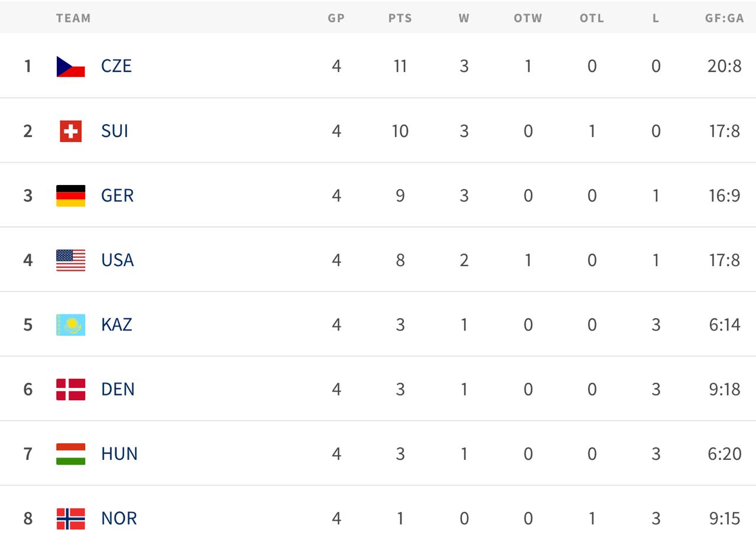
Task: Click the USA flag icon
Action: pyautogui.click(x=71, y=260)
